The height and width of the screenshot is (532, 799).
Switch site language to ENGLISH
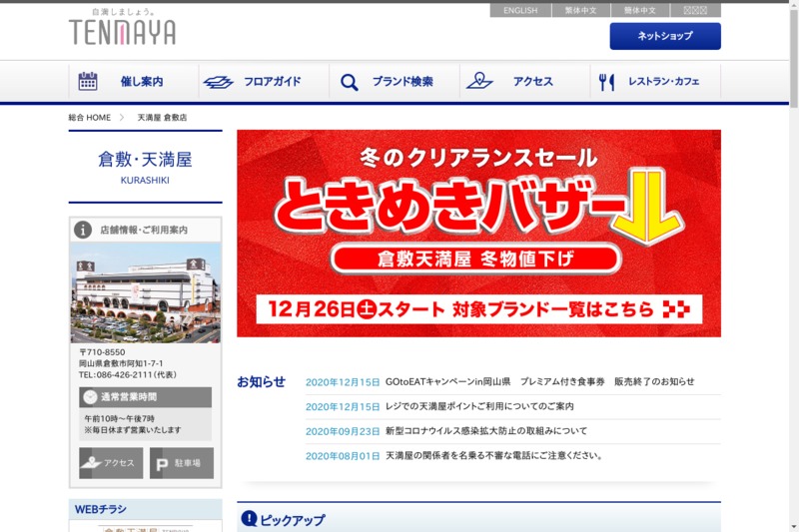point(519,11)
